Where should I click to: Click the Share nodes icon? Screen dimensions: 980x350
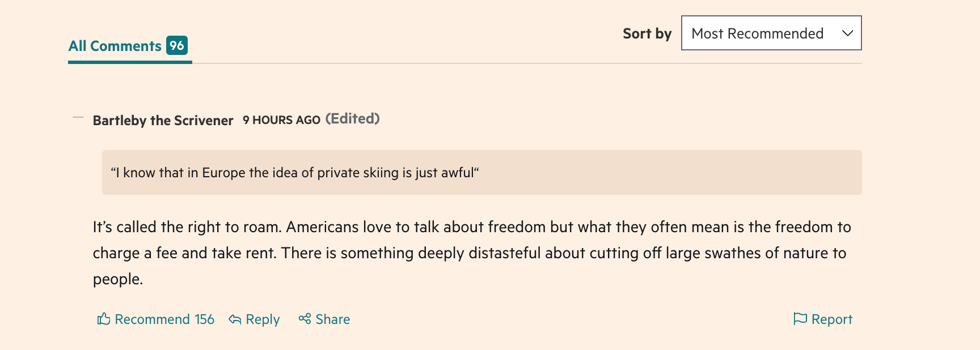click(305, 319)
